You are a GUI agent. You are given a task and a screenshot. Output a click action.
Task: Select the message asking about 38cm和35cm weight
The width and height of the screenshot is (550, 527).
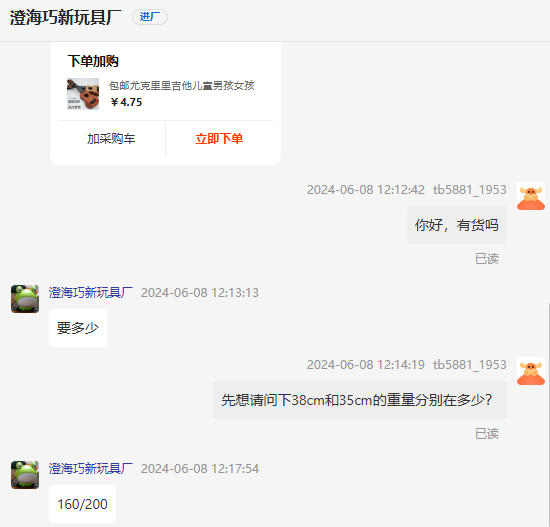pos(360,400)
